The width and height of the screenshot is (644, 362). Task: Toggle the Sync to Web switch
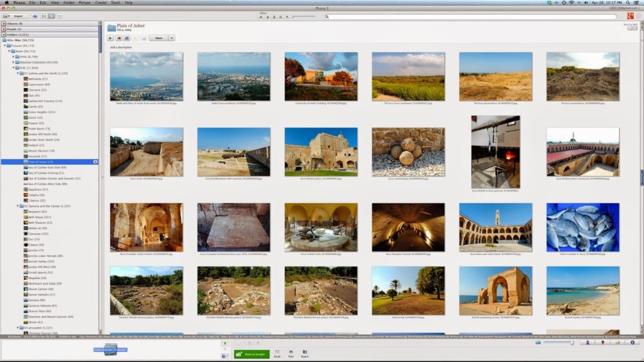[631, 28]
